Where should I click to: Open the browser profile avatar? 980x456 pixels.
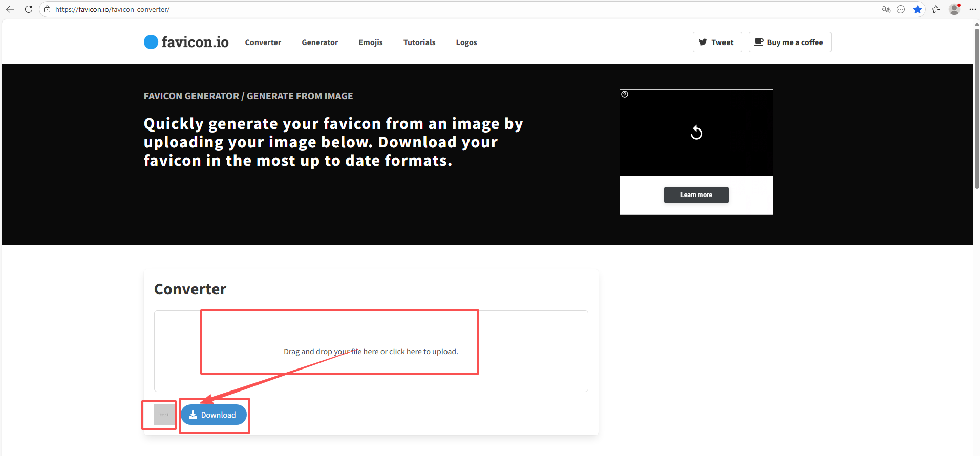click(954, 9)
